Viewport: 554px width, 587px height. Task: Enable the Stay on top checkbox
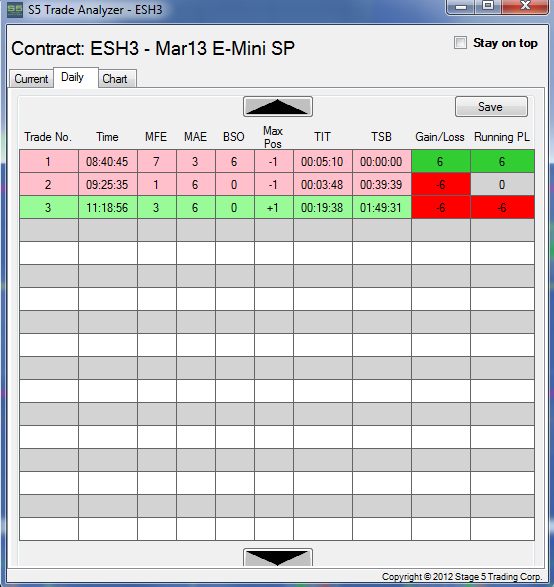tap(460, 43)
